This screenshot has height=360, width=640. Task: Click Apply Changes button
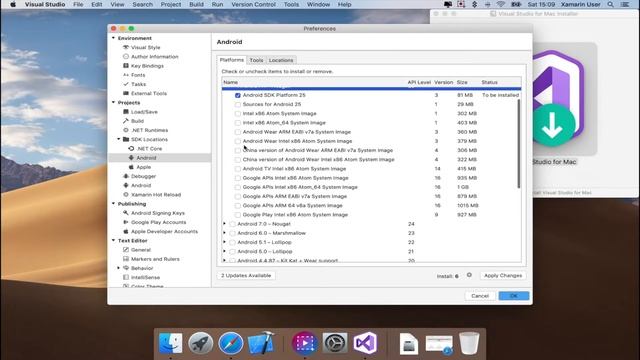(503, 276)
